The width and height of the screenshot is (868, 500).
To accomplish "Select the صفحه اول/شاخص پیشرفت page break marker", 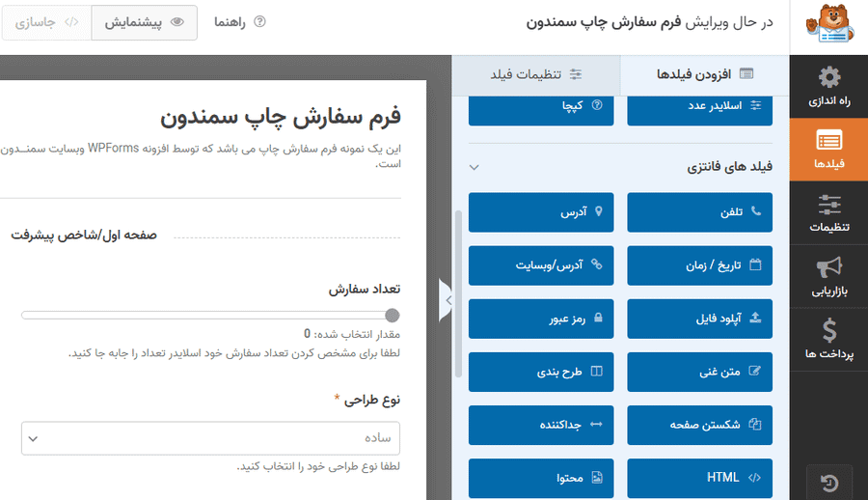I will coord(84,235).
